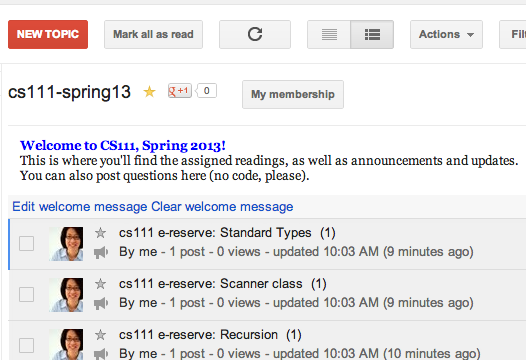Viewport: 526px width, 360px height.
Task: Star the Recursion topic
Action: [x=100, y=335]
